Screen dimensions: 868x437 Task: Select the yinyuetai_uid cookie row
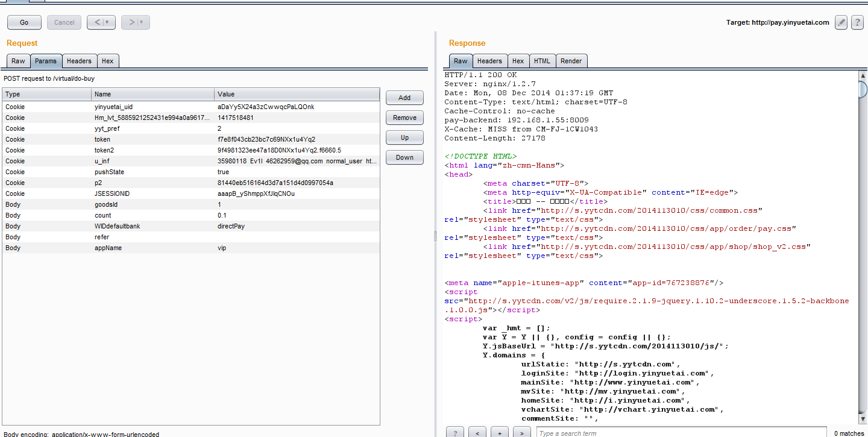point(191,107)
